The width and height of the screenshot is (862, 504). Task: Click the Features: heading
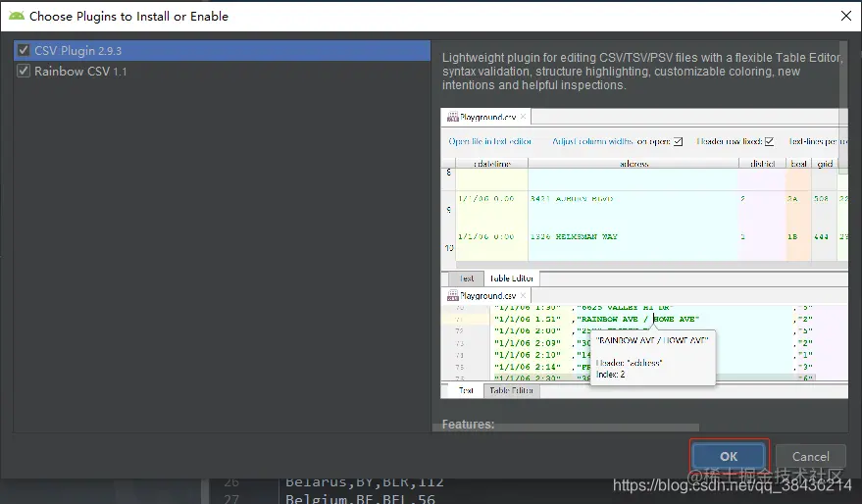[468, 425]
